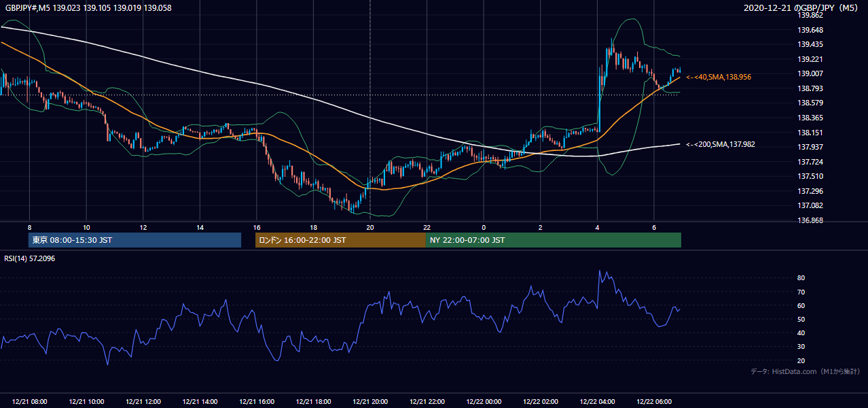
Task: Click the price axis value 139.007
Action: pyautogui.click(x=811, y=73)
